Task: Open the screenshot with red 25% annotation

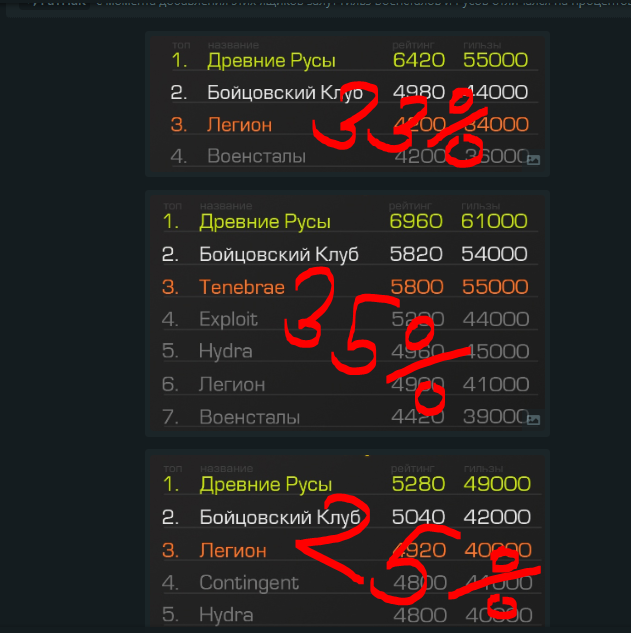Action: pyautogui.click(x=347, y=538)
